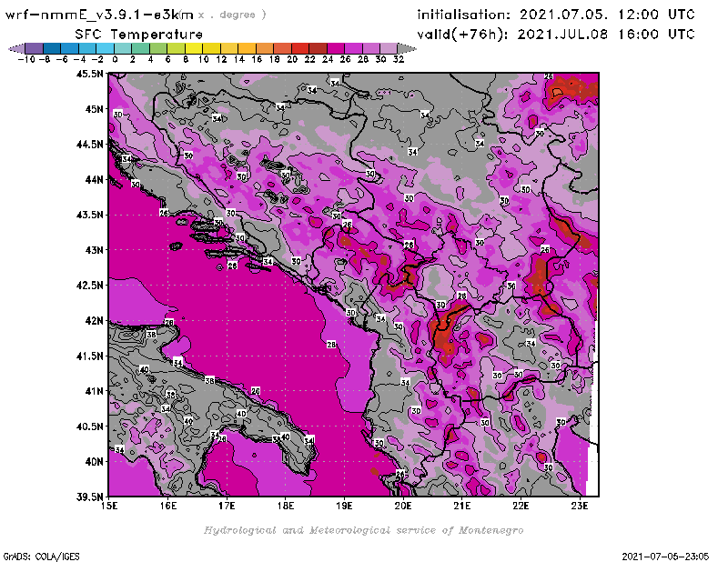Click the light purple below -10 legend arrow

click(16, 48)
